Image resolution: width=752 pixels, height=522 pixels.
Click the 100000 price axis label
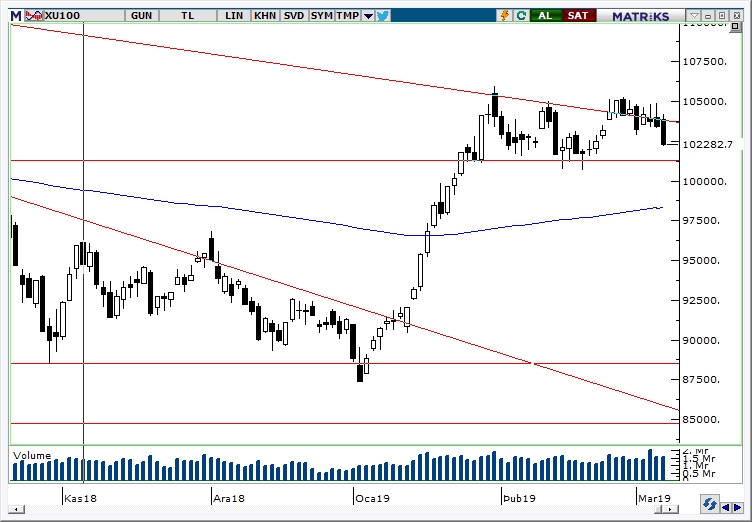[704, 181]
